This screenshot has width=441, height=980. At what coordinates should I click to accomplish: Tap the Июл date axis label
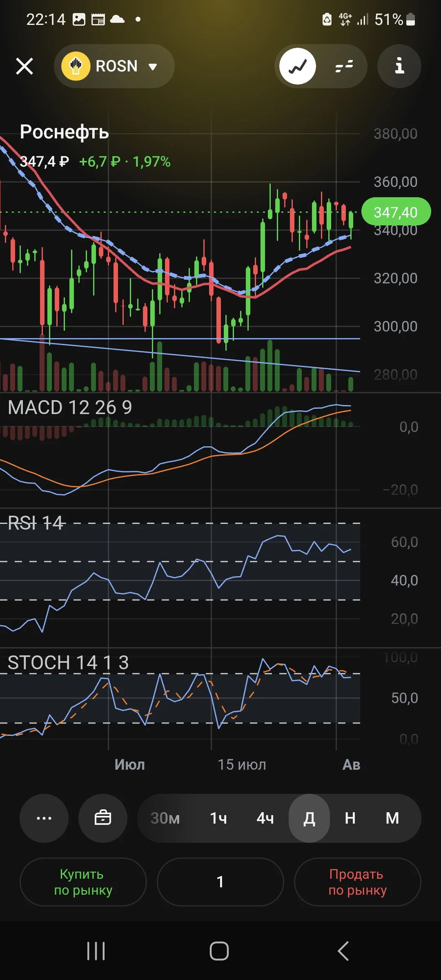(x=130, y=764)
